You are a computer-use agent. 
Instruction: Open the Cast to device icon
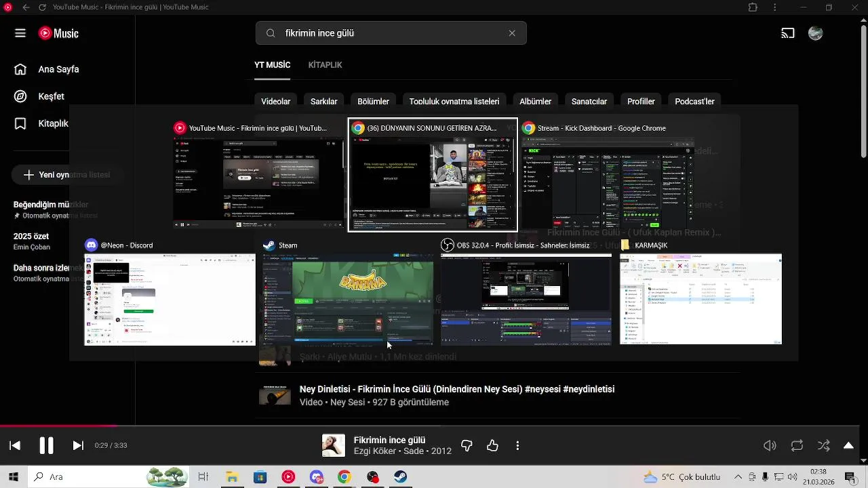pyautogui.click(x=787, y=33)
